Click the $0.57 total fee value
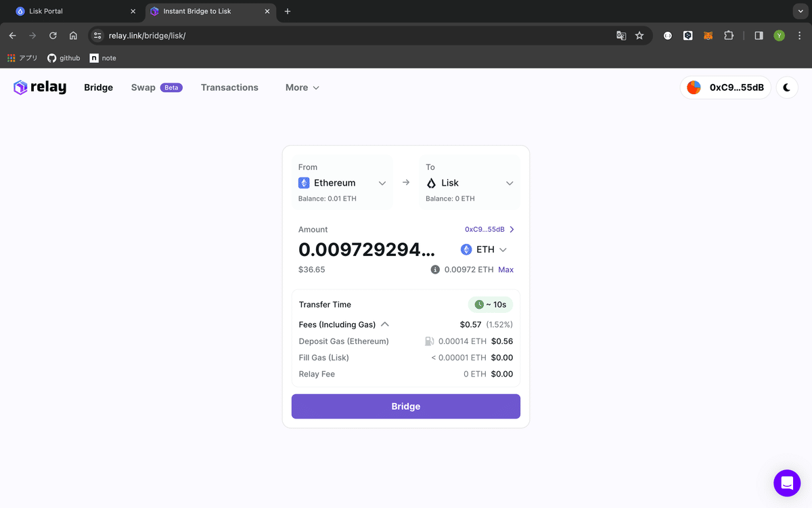 470,324
